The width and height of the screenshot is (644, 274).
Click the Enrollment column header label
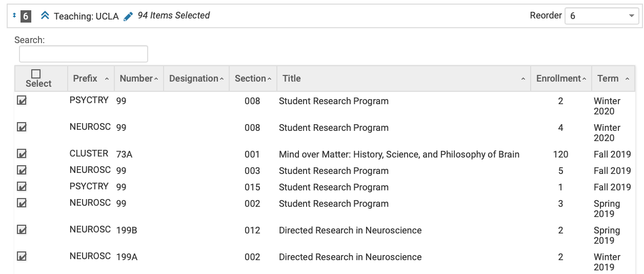click(558, 79)
